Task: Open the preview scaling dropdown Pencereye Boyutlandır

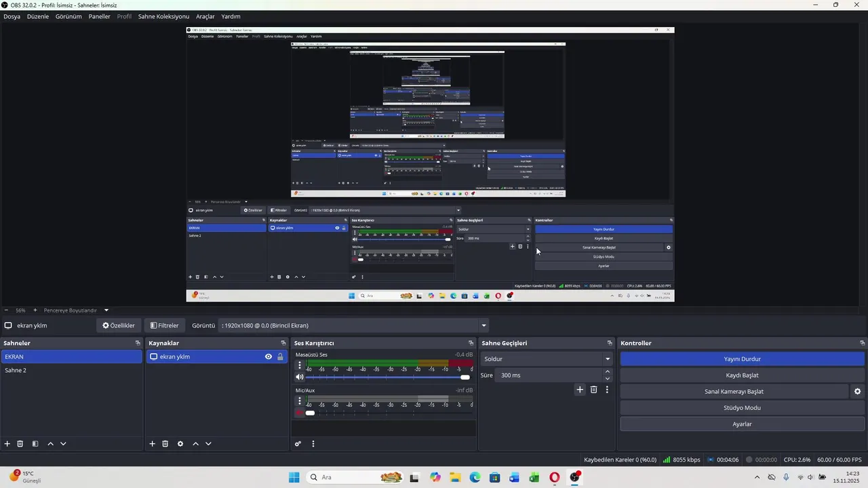Action: [76, 310]
